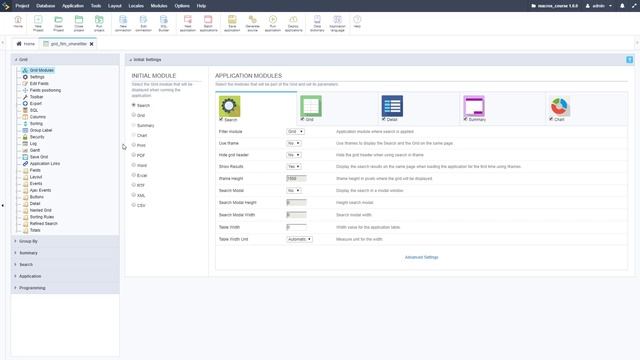Click the Search Modal Height field
Viewport: 640px width, 360px height.
(x=296, y=202)
